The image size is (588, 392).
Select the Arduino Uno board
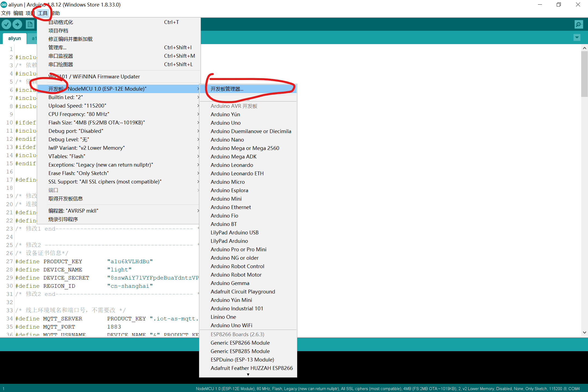point(225,123)
